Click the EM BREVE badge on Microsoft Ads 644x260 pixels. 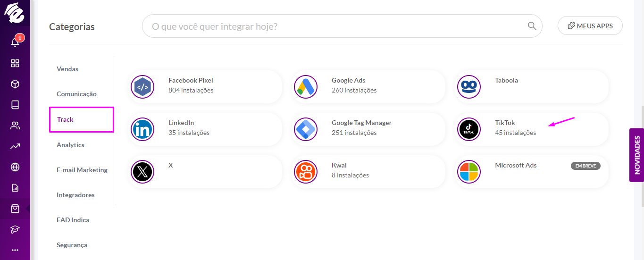(585, 166)
